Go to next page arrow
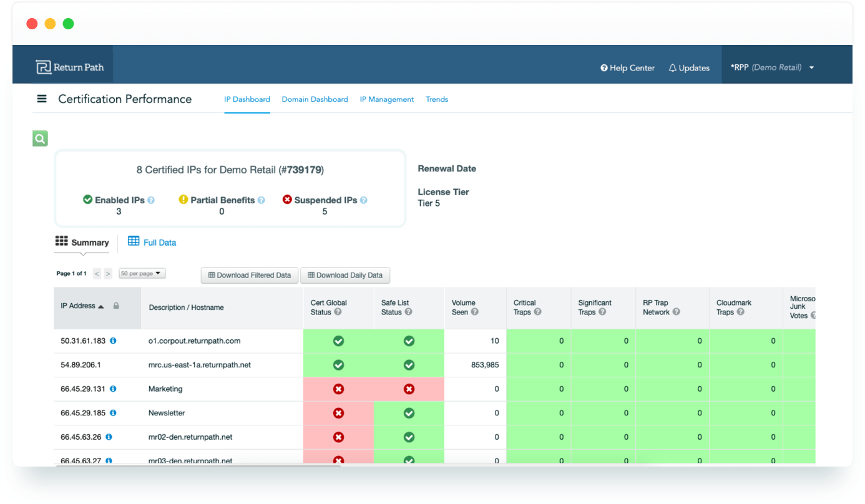Image resolution: width=865 pixels, height=504 pixels. click(108, 274)
